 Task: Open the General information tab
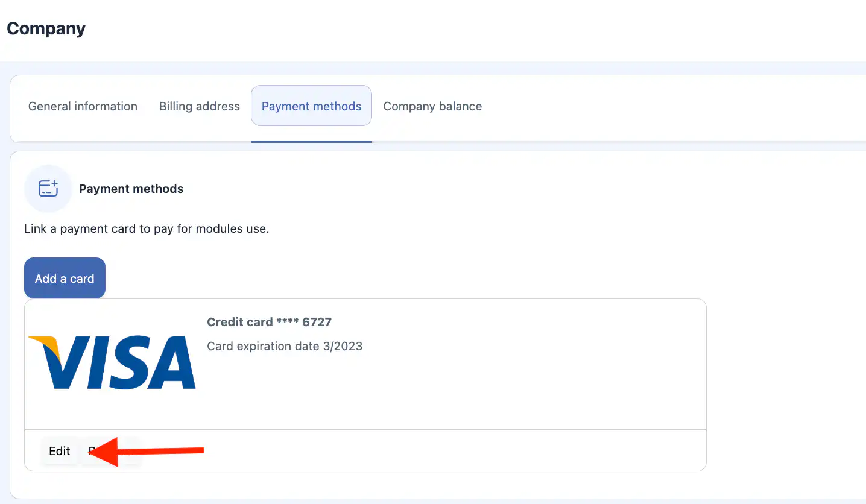[83, 106]
